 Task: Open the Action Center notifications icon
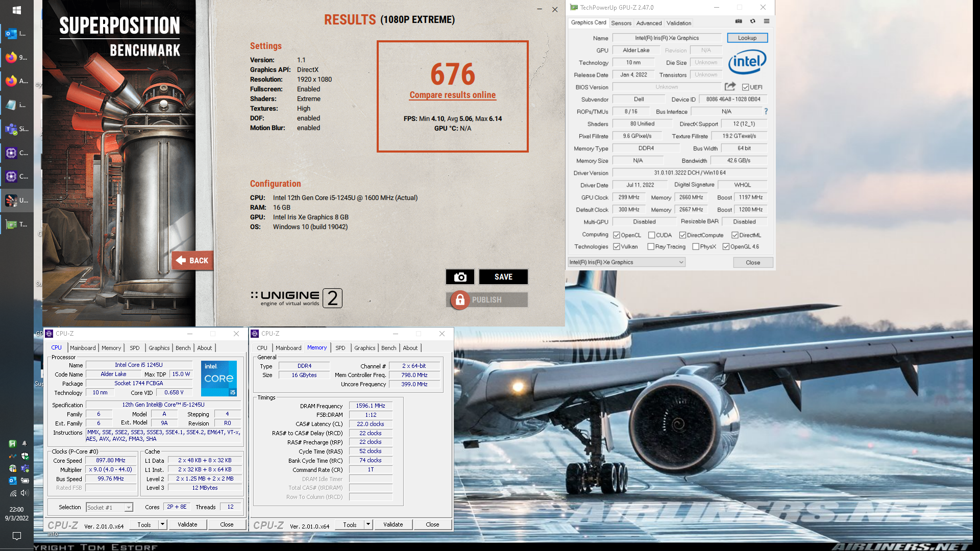[x=16, y=536]
